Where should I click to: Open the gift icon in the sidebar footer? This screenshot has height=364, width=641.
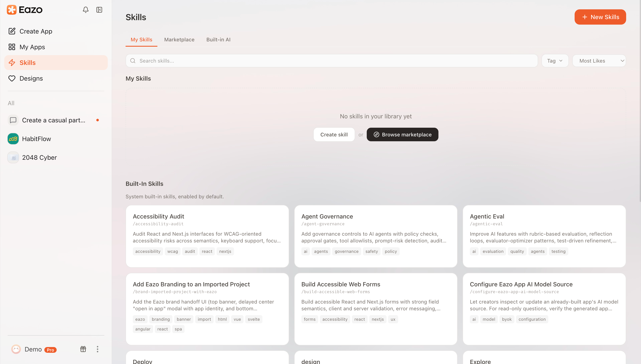pyautogui.click(x=83, y=349)
